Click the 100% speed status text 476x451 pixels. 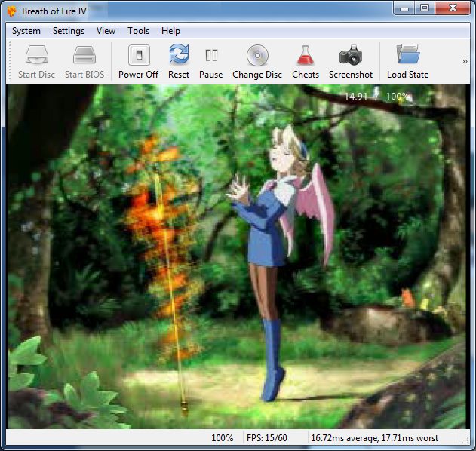click(223, 438)
